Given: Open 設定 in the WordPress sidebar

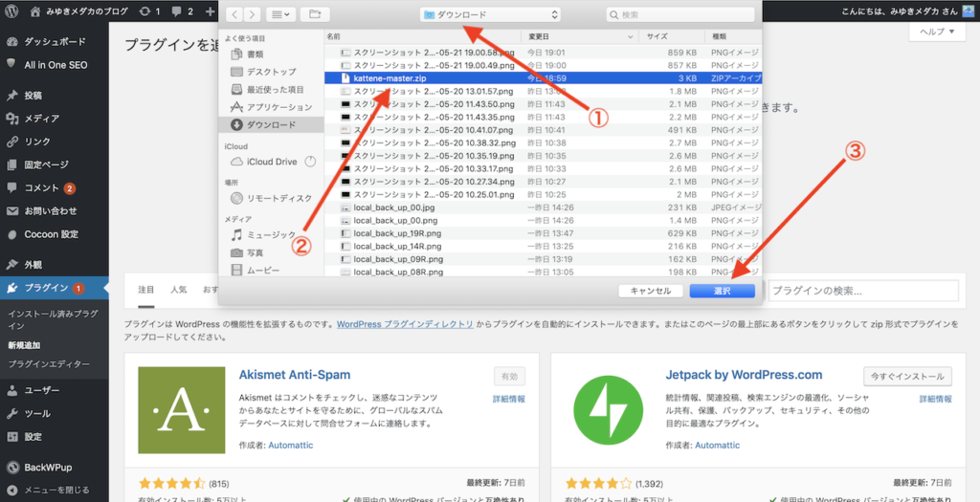Looking at the screenshot, I should (55, 436).
